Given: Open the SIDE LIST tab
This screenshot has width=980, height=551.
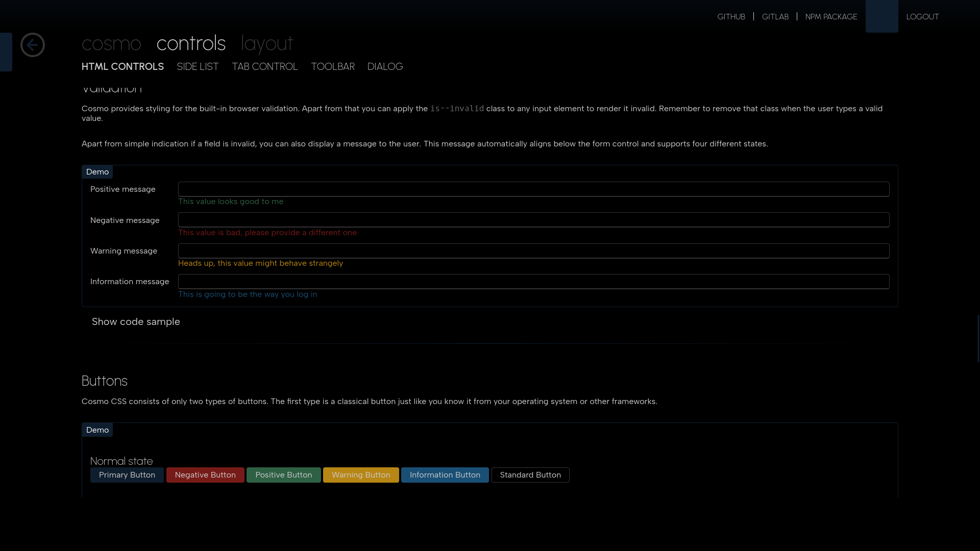Looking at the screenshot, I should click(198, 67).
